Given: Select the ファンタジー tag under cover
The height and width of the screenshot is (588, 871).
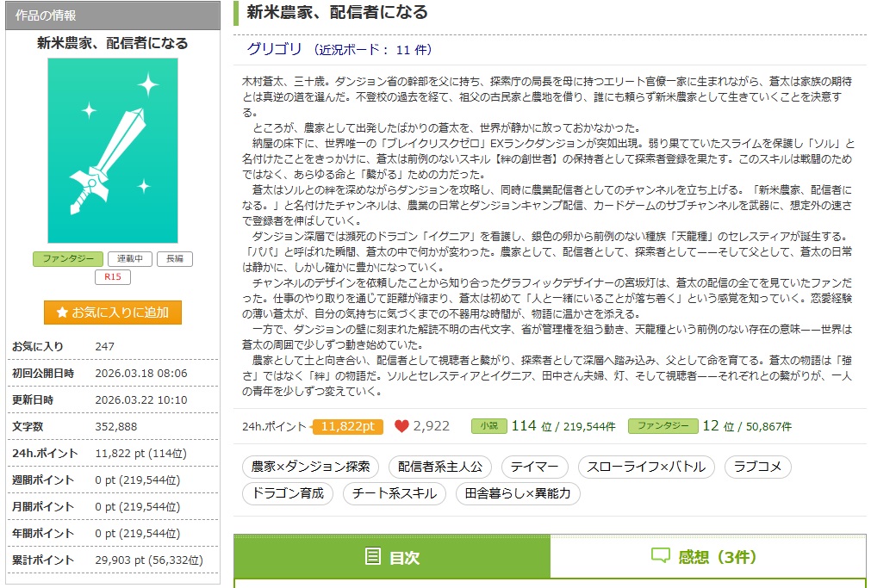Looking at the screenshot, I should coord(68,259).
